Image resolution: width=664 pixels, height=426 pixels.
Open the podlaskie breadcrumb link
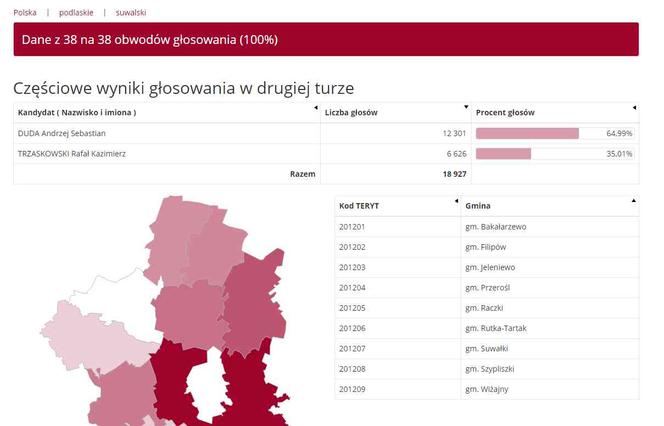[76, 13]
